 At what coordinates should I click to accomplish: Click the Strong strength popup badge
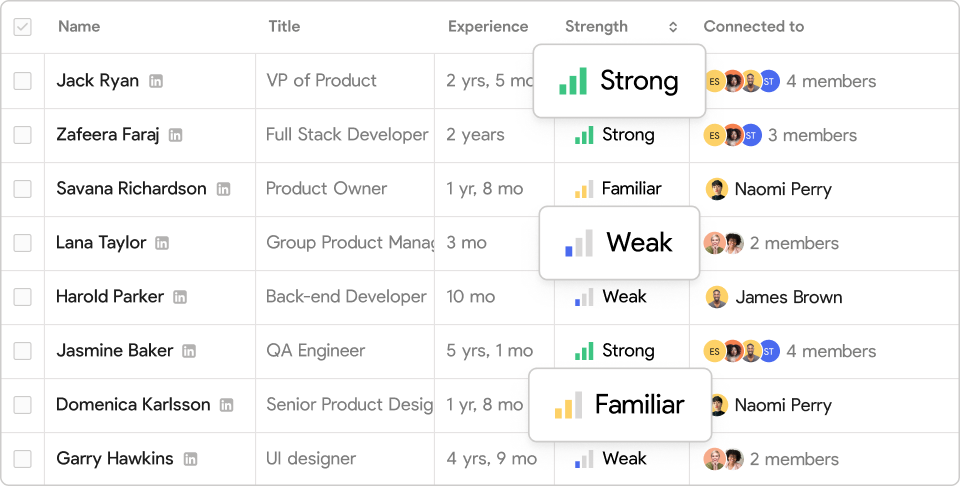coord(619,81)
